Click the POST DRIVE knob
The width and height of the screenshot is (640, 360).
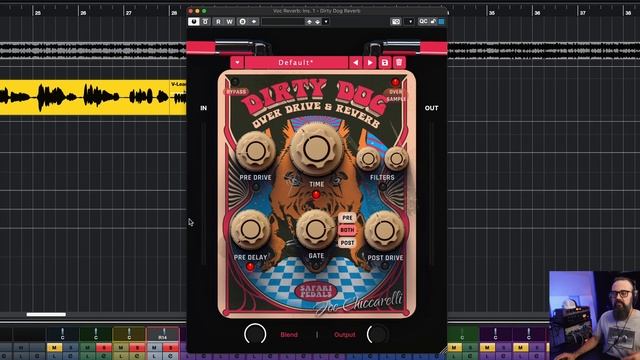(x=384, y=231)
